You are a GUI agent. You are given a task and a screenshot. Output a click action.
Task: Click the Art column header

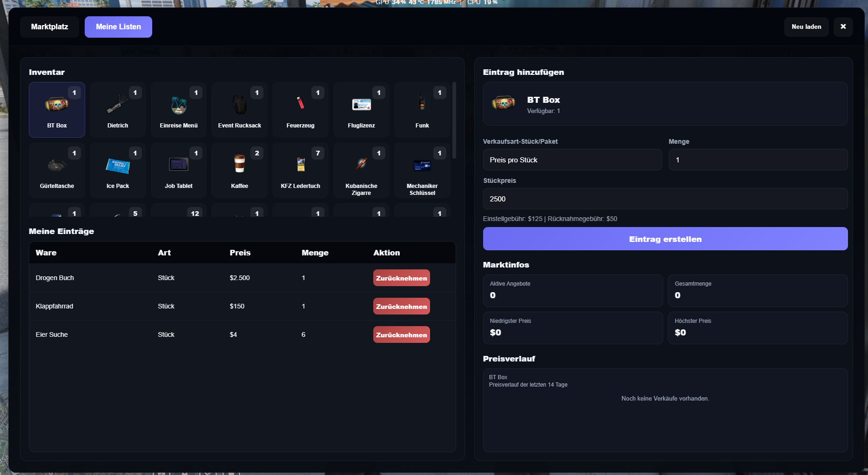164,253
